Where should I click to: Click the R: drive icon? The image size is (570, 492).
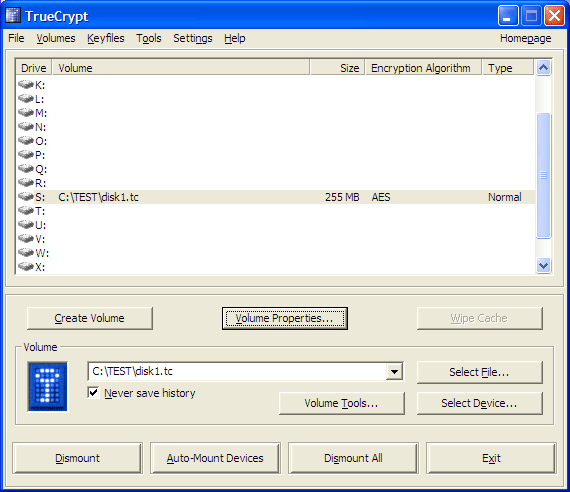[26, 183]
